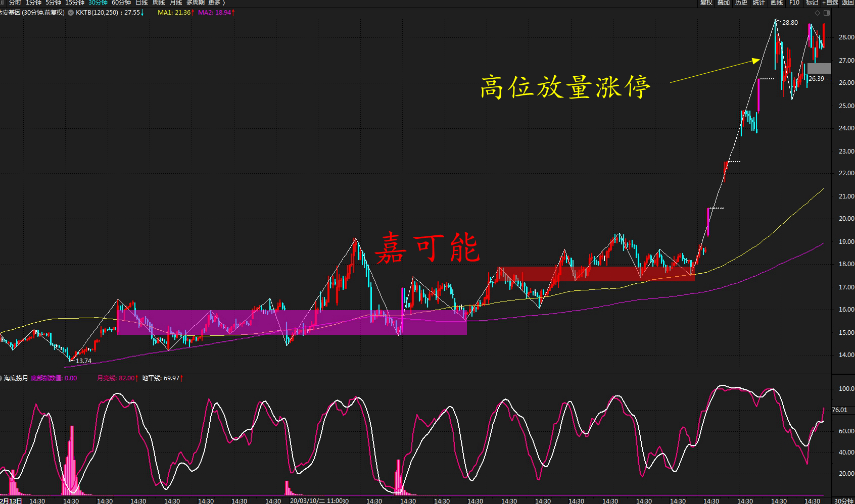Image resolution: width=855 pixels, height=504 pixels.
Task: Toggle the side panel icon
Action: point(827,13)
